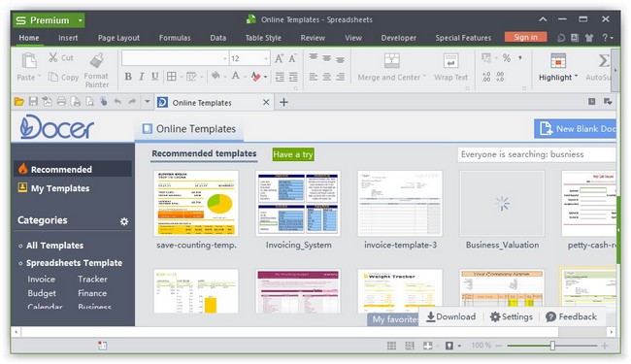
Task: Toggle Bold formatting
Action: [128, 77]
